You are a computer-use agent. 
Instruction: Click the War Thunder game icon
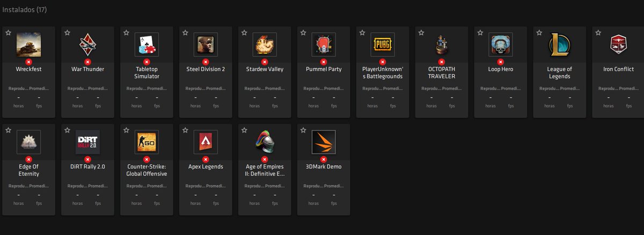[x=87, y=45]
